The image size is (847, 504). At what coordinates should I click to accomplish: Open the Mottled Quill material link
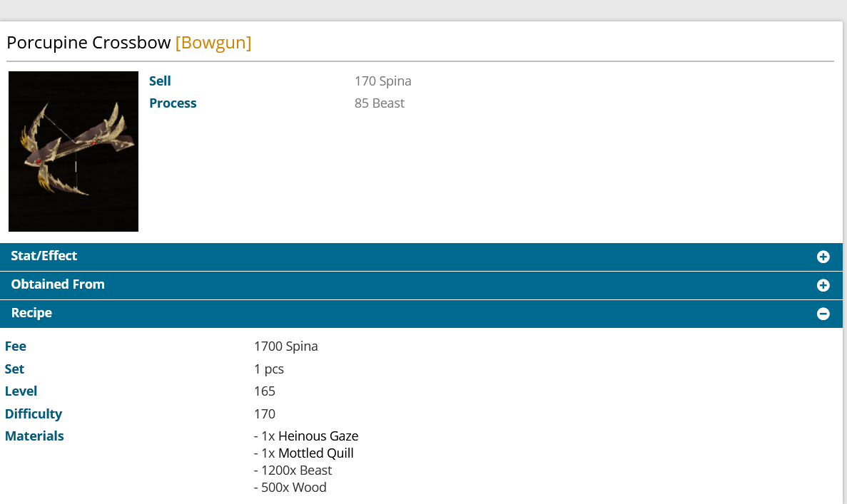click(x=315, y=453)
